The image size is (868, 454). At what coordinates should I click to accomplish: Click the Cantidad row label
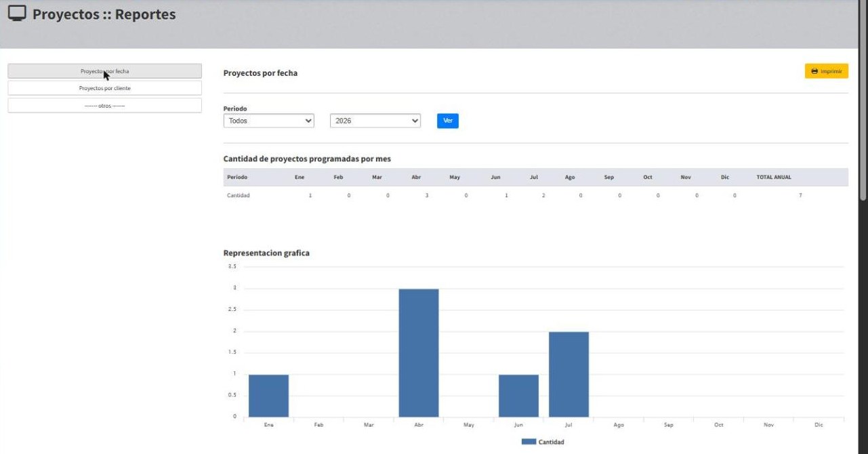click(x=239, y=195)
